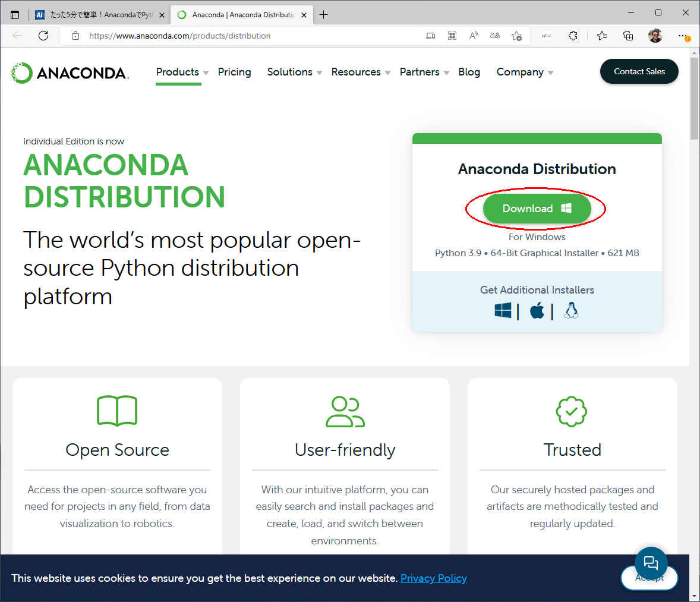Open browser Collections icon
700x602 pixels.
[628, 36]
